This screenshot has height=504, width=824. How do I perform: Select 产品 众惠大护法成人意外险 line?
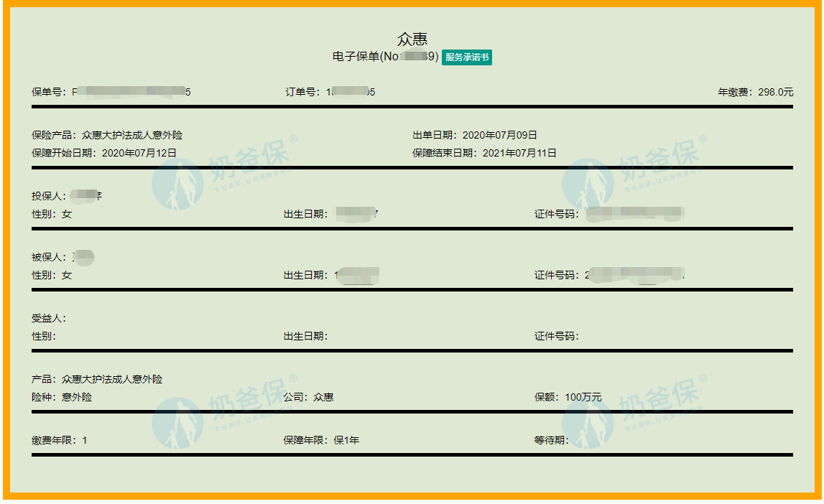tap(97, 379)
